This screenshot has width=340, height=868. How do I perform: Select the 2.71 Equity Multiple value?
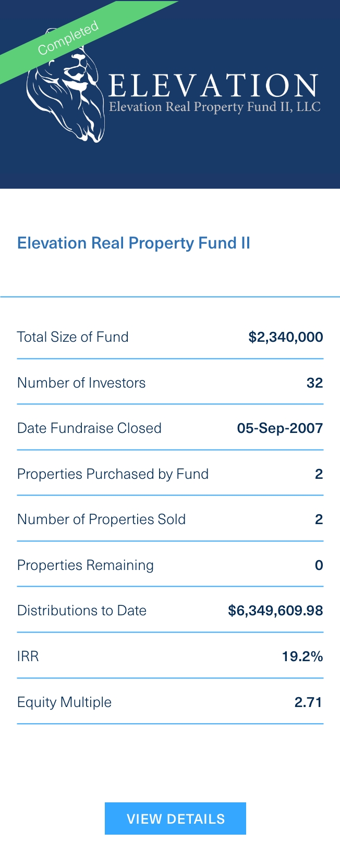pyautogui.click(x=308, y=702)
